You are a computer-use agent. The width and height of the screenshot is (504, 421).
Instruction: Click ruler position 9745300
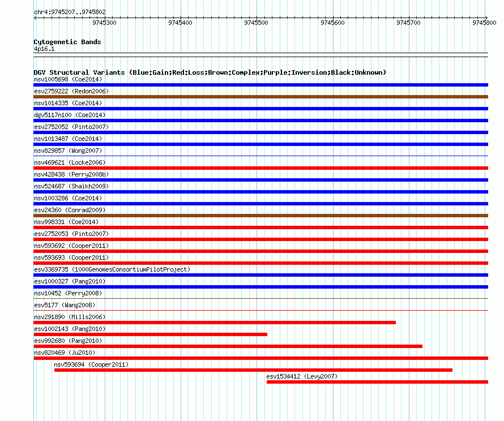click(x=104, y=23)
